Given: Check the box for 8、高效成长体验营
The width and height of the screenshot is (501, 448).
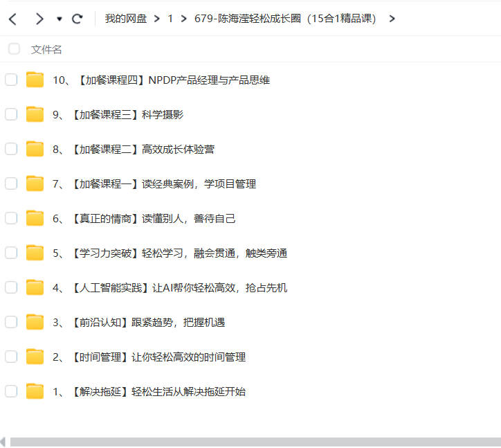Looking at the screenshot, I should [x=11, y=149].
